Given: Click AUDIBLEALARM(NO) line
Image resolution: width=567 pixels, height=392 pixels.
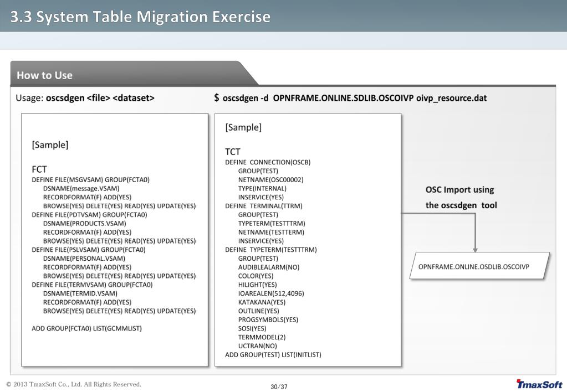Looking at the screenshot, I should click(269, 267).
